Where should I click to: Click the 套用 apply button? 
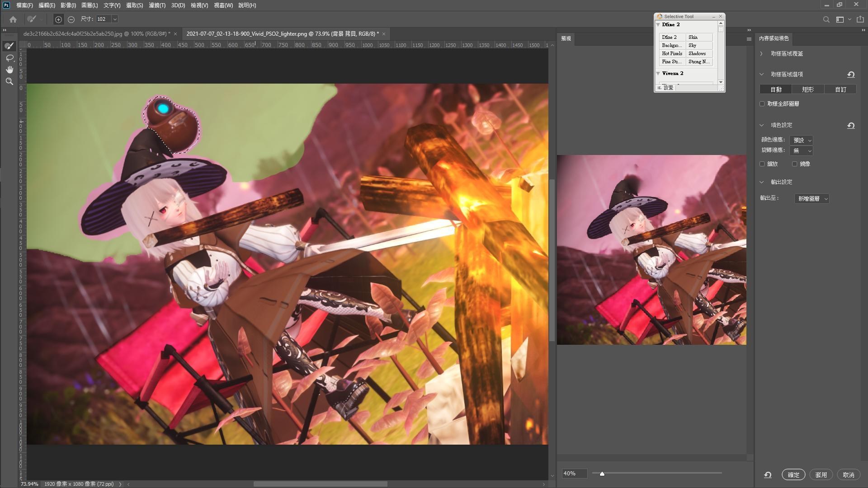821,475
